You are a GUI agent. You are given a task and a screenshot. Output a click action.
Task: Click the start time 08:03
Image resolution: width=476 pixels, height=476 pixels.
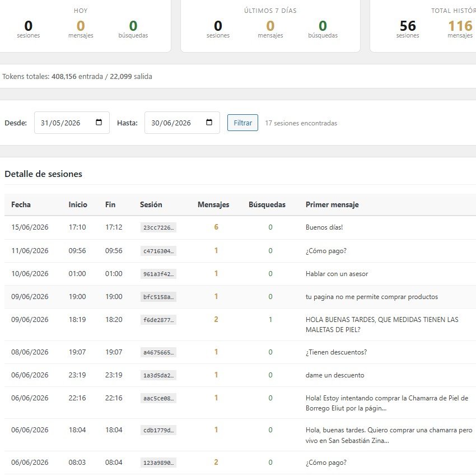77,463
